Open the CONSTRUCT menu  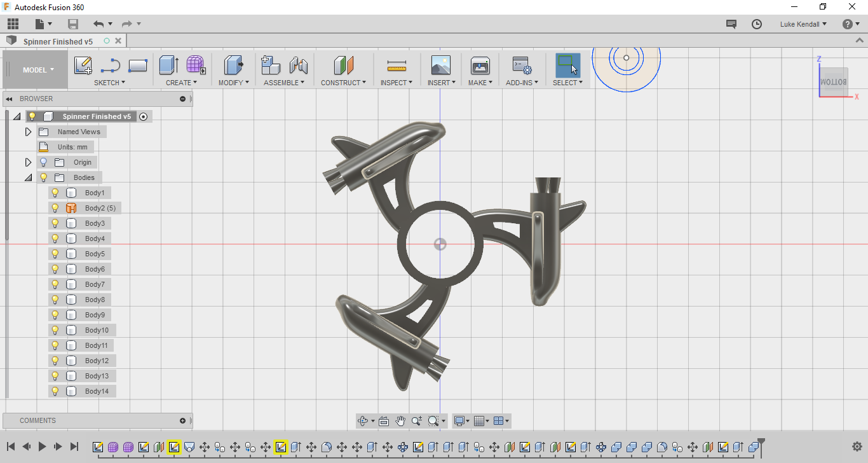point(343,83)
